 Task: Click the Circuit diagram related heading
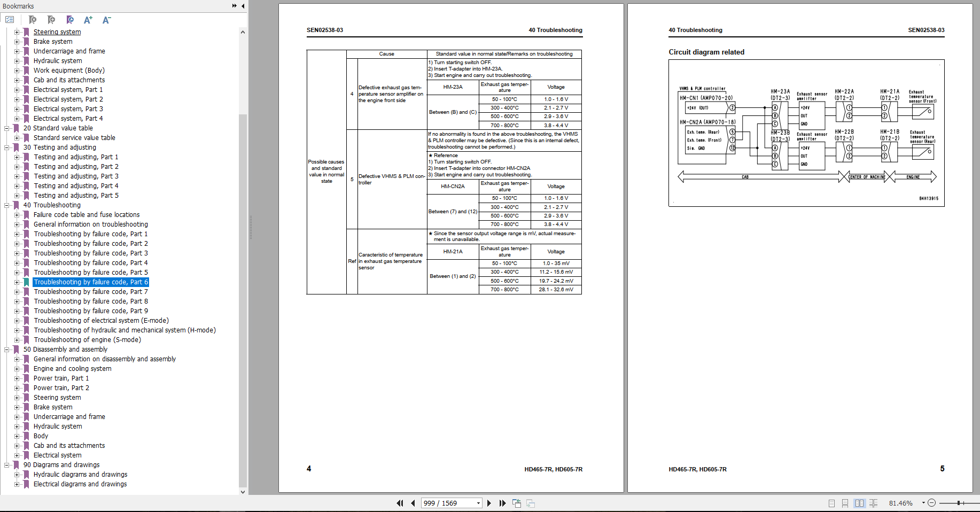click(706, 52)
